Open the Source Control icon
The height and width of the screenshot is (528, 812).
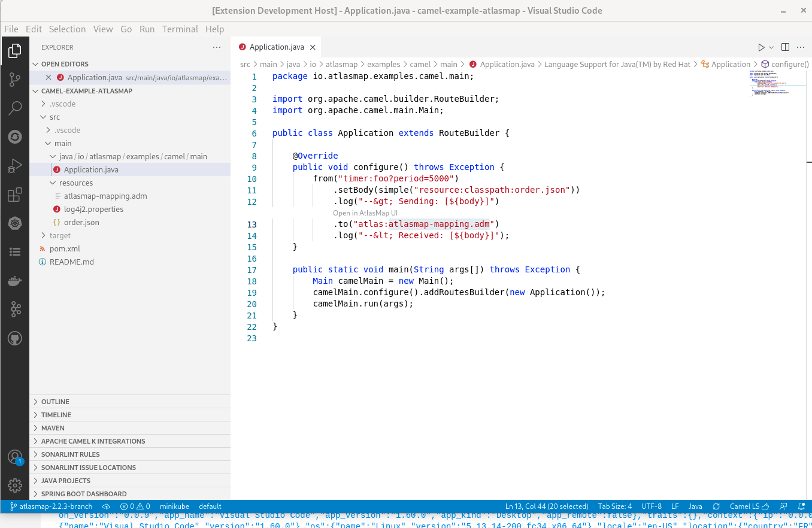pyautogui.click(x=15, y=79)
